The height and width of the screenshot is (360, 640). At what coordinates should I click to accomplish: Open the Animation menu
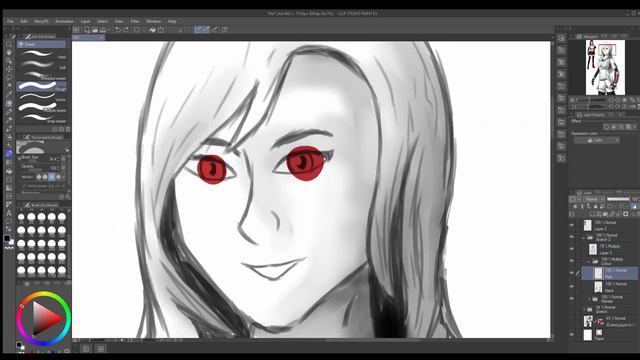(x=64, y=21)
